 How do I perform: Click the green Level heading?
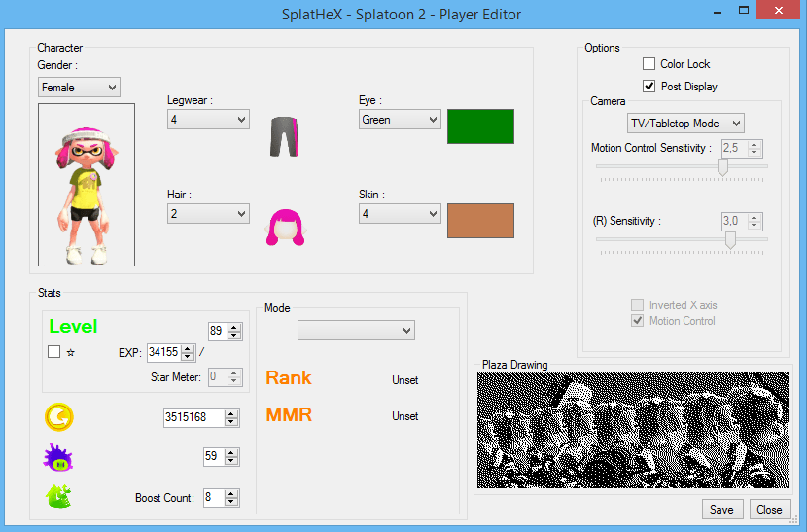(73, 327)
